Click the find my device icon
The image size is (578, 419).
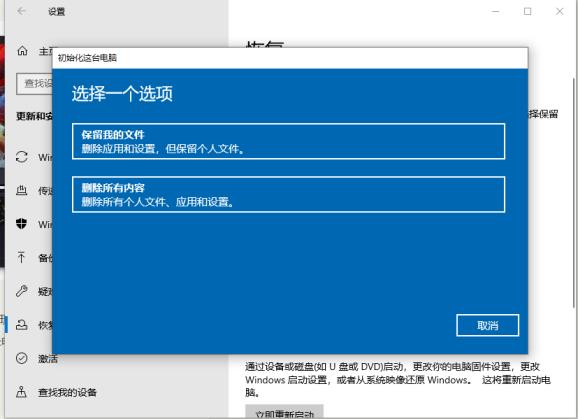click(x=21, y=392)
